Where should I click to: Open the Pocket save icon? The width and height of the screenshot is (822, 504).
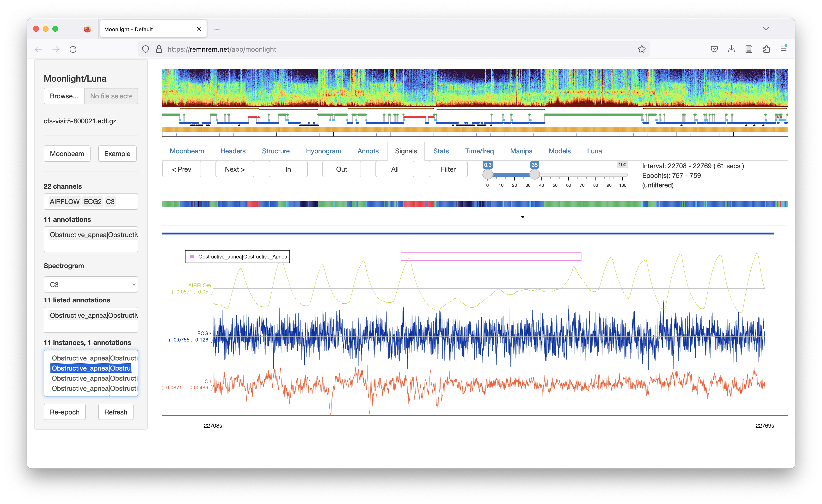(714, 49)
